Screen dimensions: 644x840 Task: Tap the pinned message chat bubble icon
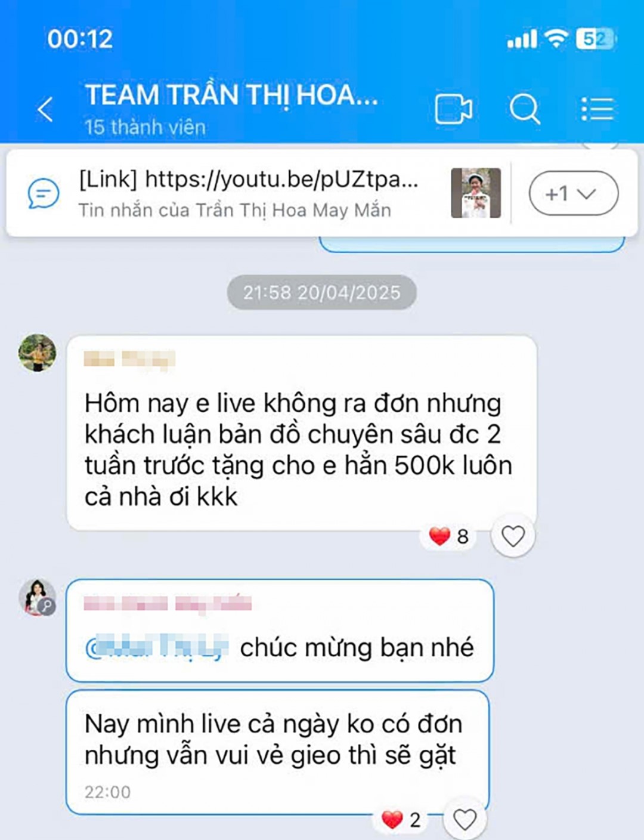tap(44, 193)
